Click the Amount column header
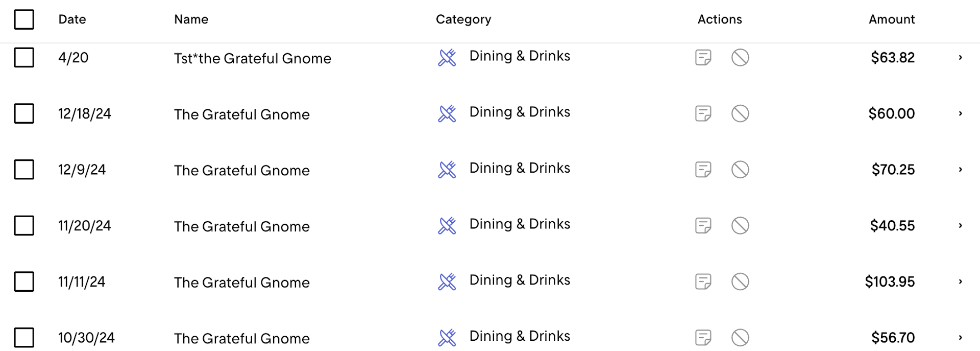 click(891, 19)
